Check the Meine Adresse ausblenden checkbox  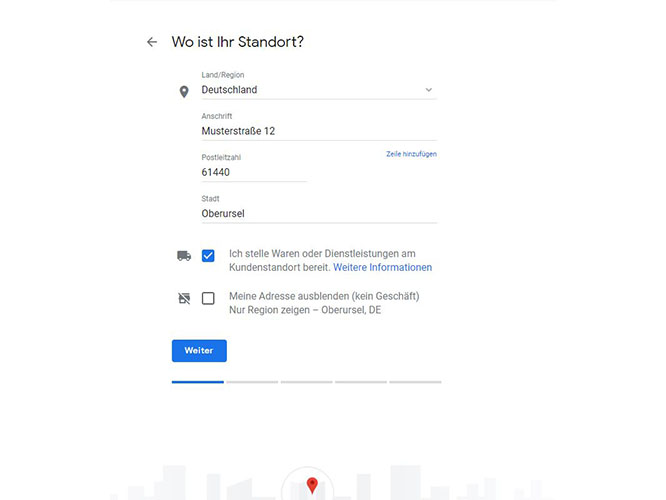208,298
